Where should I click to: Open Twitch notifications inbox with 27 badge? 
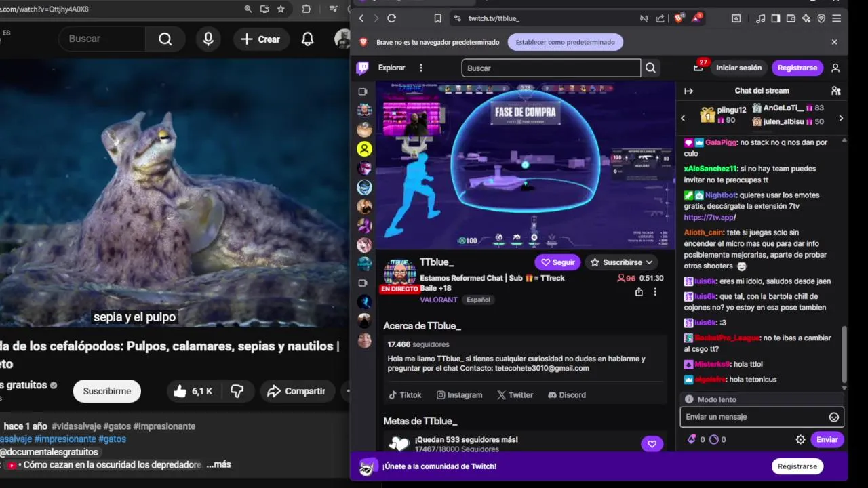[x=698, y=67]
